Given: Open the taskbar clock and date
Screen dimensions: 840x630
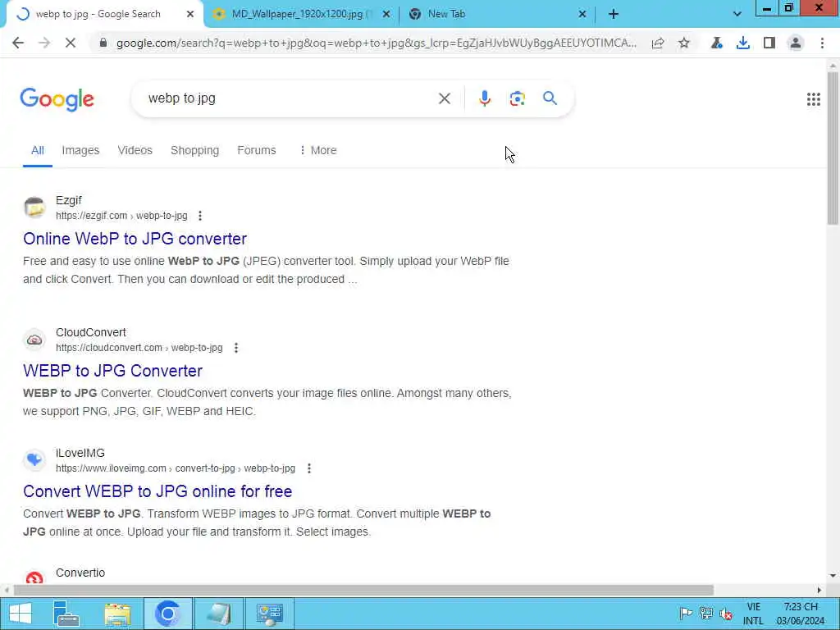Looking at the screenshot, I should [801, 614].
